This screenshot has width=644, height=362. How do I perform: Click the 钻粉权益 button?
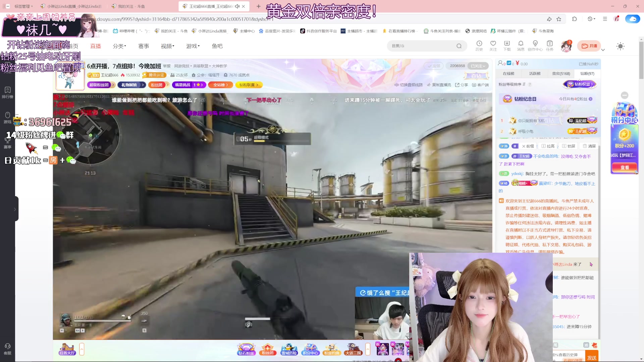pos(580,84)
